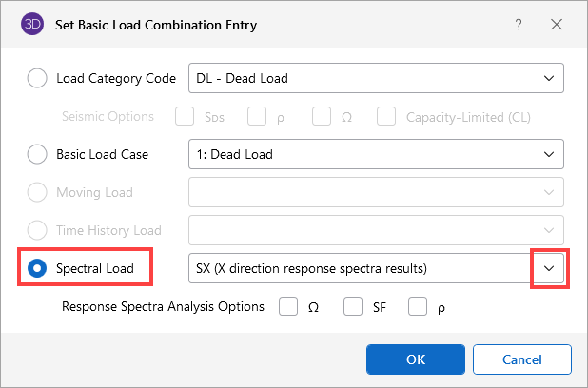Click the help question mark icon
This screenshot has height=388, width=588.
coord(519,25)
